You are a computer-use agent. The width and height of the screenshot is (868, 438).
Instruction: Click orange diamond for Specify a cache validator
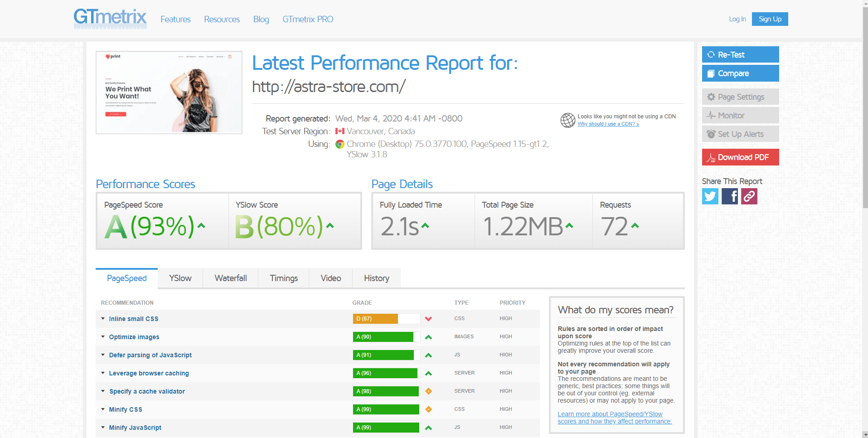point(428,391)
